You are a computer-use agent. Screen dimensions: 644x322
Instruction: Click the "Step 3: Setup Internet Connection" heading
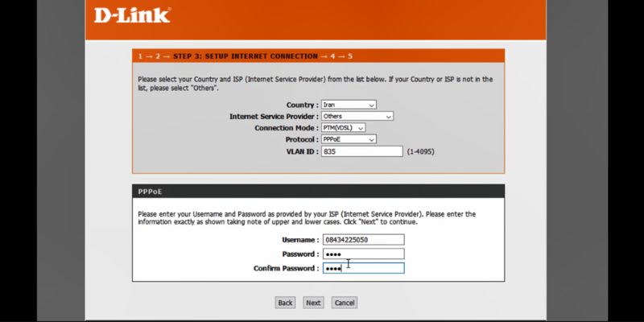pyautogui.click(x=246, y=56)
